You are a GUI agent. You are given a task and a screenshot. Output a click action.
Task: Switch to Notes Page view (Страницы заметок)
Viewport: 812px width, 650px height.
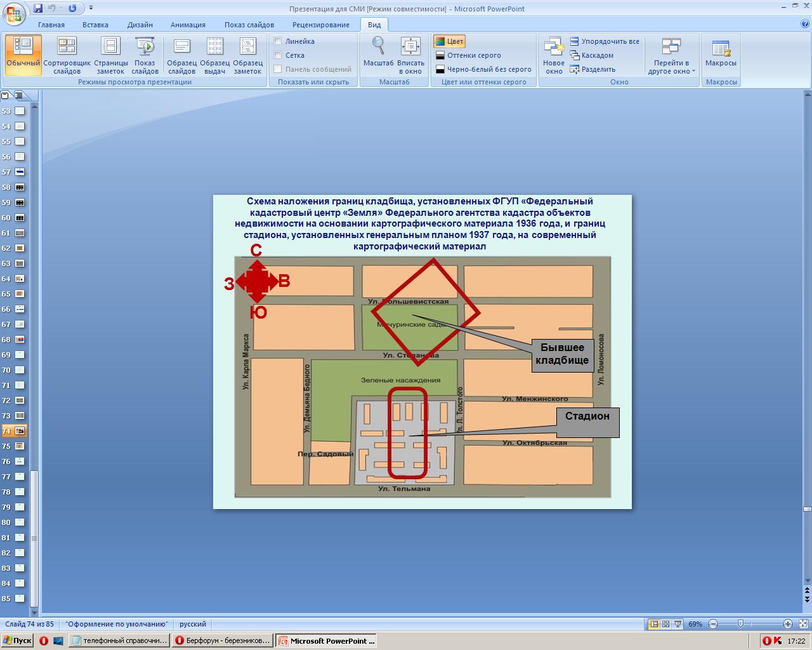point(110,55)
